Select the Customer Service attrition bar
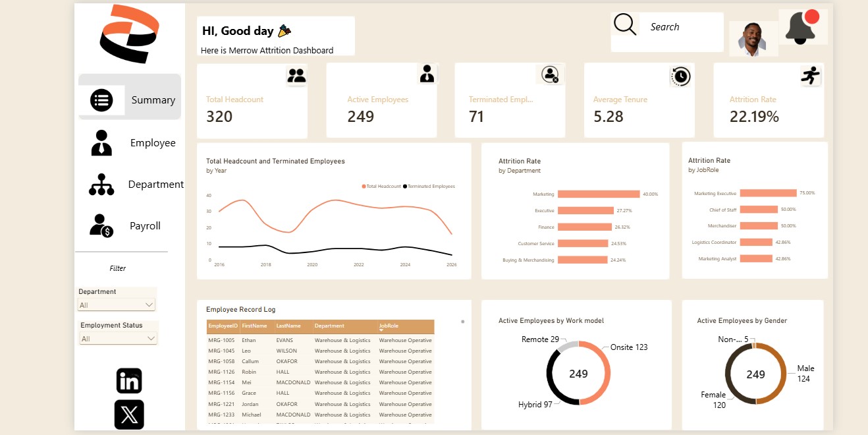The image size is (868, 435). [x=583, y=243]
